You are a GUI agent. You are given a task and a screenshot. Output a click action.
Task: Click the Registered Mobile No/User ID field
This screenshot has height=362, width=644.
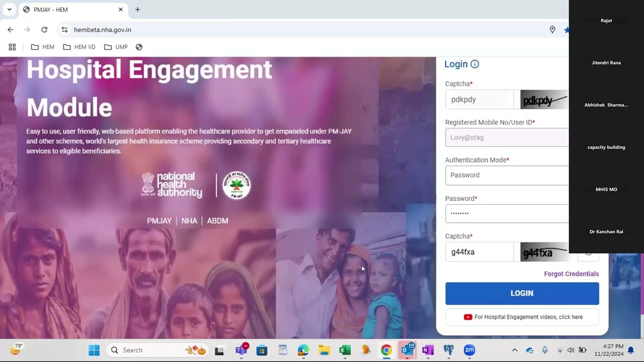click(x=507, y=137)
